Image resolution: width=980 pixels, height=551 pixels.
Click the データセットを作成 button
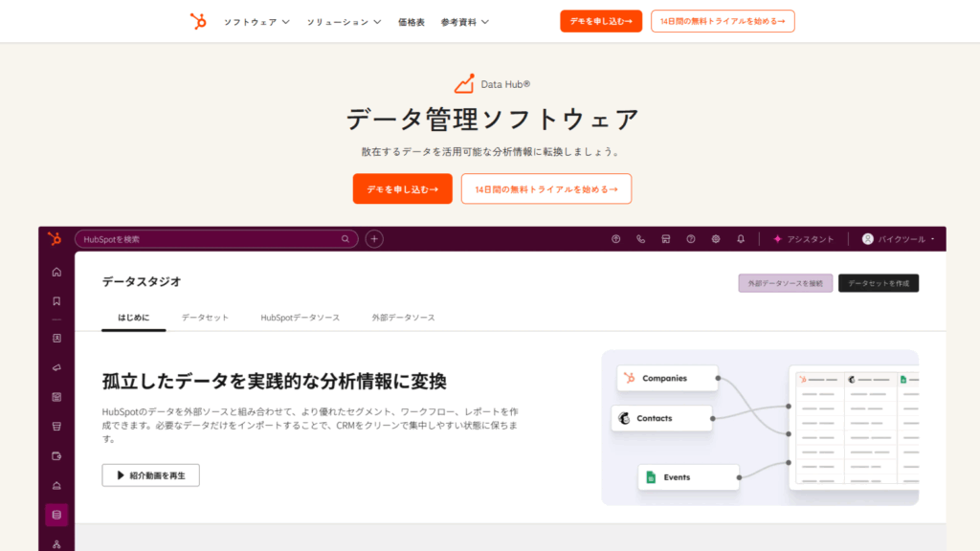point(878,283)
